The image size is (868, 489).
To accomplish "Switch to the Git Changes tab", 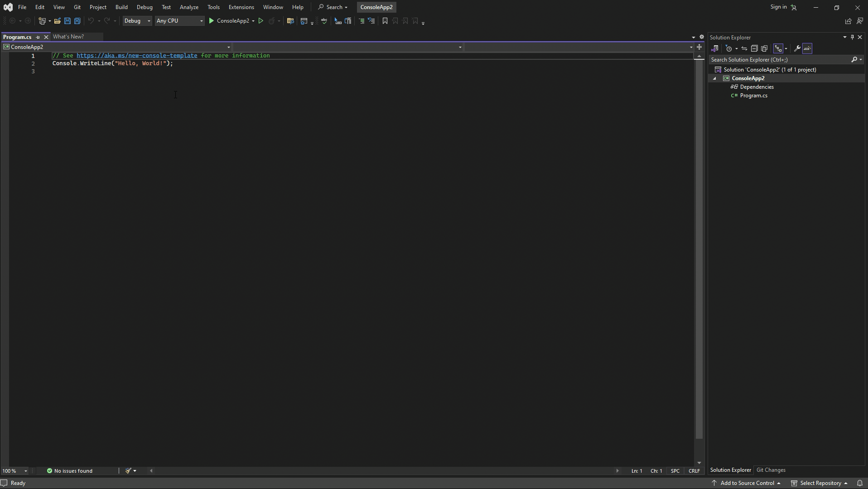I will 771,470.
